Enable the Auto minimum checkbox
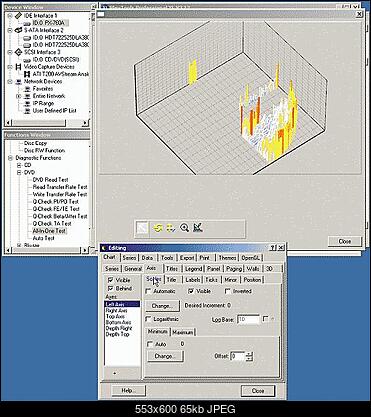371x417 pixels. [150, 344]
